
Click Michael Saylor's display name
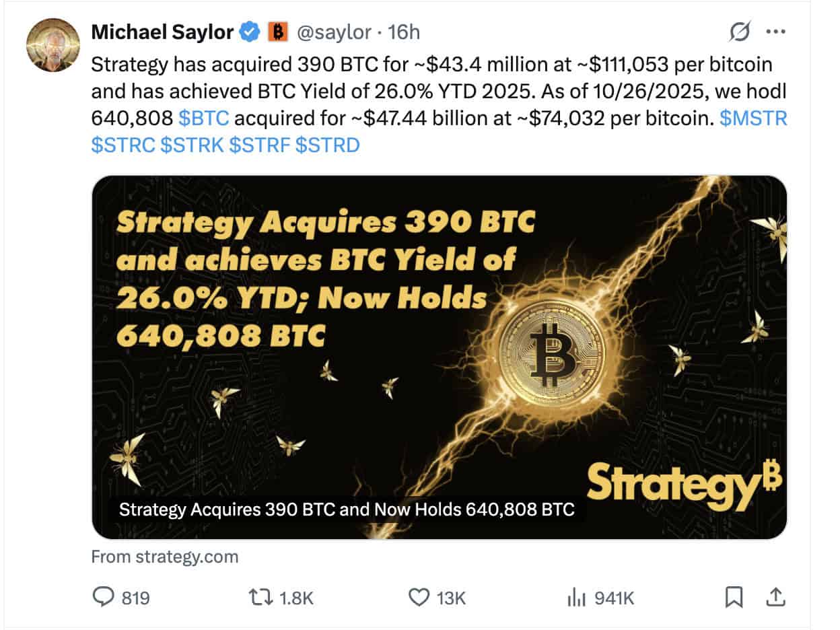click(x=165, y=31)
